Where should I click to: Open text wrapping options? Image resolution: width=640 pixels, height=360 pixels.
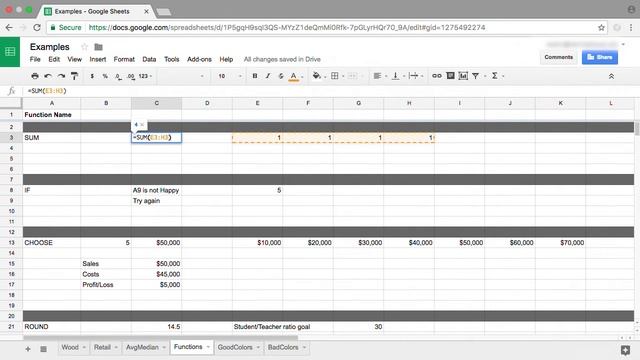pyautogui.click(x=413, y=76)
